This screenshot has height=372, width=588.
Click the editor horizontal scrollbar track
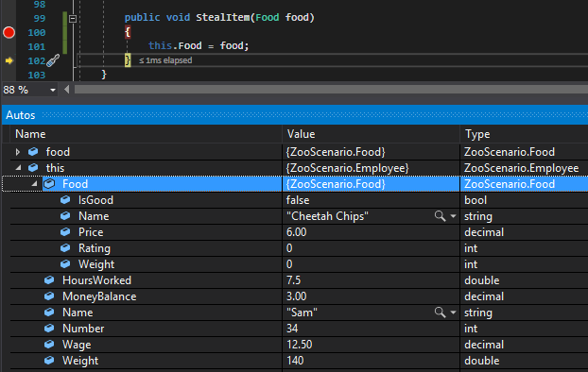pyautogui.click(x=330, y=90)
